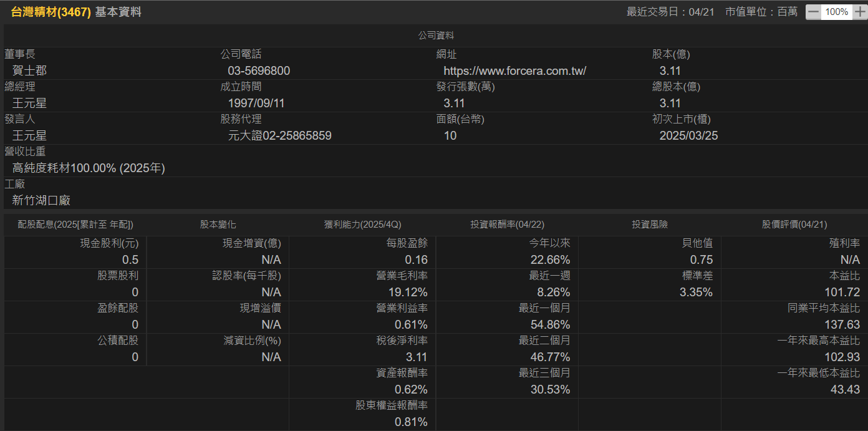This screenshot has width=868, height=431.
Task: Select the 投資報酬率(04/22) column header
Action: click(506, 225)
